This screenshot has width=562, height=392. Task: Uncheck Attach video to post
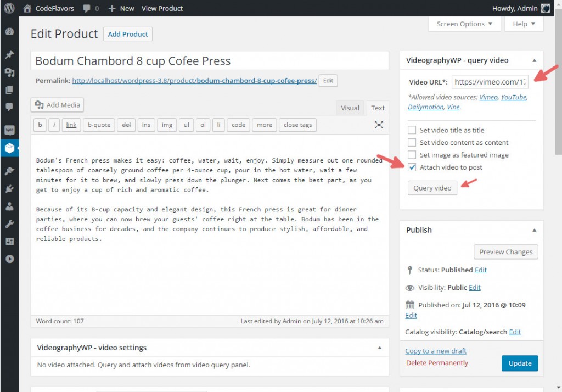(412, 167)
